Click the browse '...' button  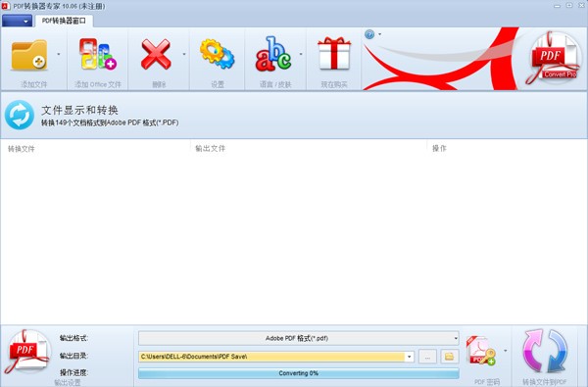coord(427,357)
